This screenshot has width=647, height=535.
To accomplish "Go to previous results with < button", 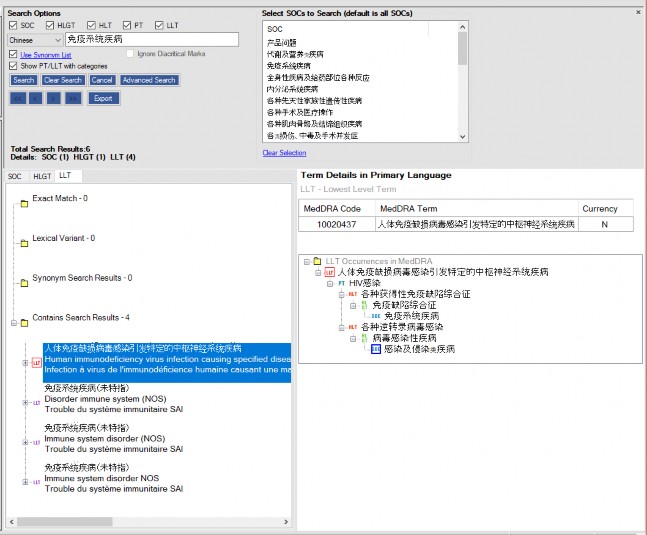I will [x=36, y=98].
